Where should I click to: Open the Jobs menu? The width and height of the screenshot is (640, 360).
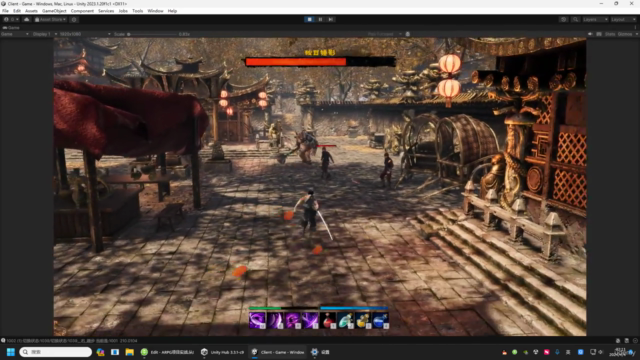click(123, 11)
